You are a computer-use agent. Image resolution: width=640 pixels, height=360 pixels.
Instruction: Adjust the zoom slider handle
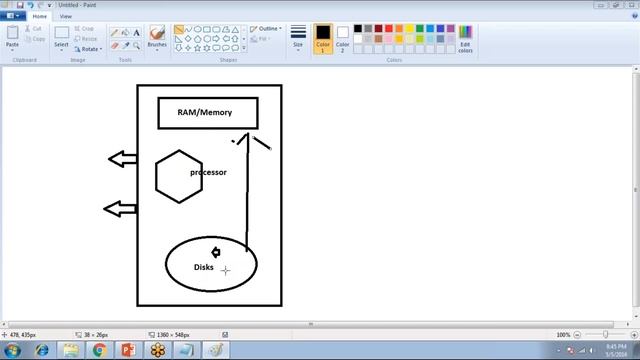605,334
